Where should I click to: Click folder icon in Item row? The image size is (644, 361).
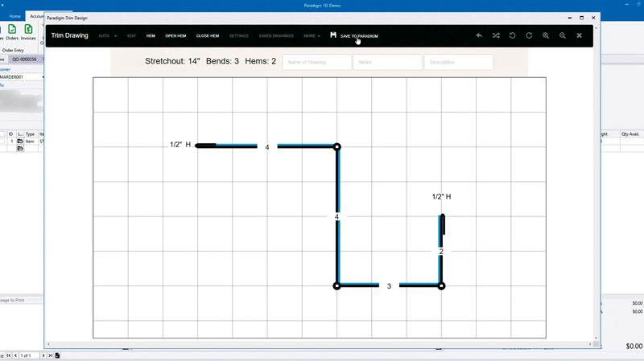[19, 142]
